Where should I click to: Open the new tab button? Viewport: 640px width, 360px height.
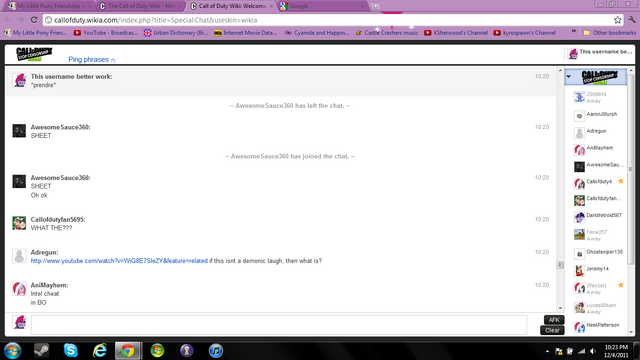click(375, 6)
